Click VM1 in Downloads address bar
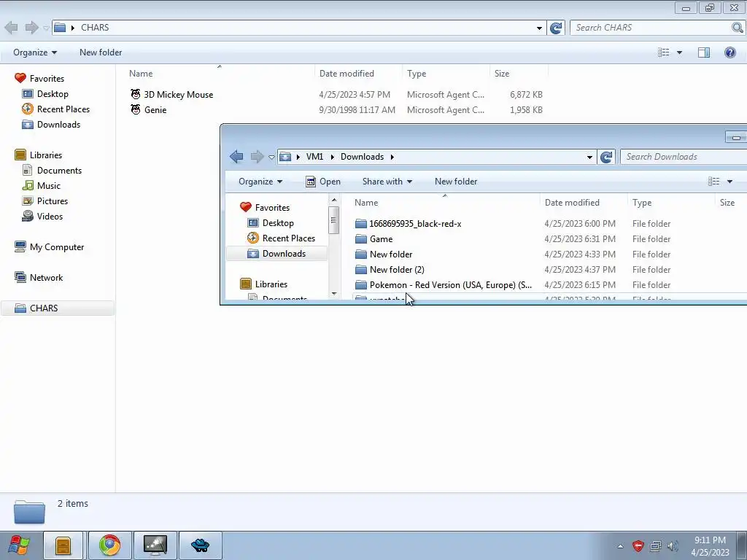Viewport: 747px width, 560px height. coord(314,157)
